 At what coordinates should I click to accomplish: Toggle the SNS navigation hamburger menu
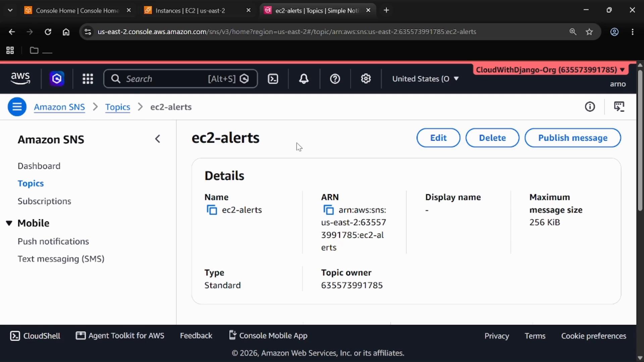point(17,107)
